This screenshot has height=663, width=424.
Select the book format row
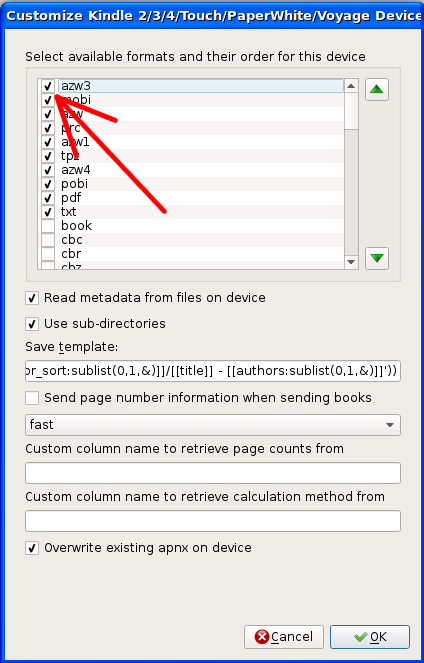click(x=191, y=226)
